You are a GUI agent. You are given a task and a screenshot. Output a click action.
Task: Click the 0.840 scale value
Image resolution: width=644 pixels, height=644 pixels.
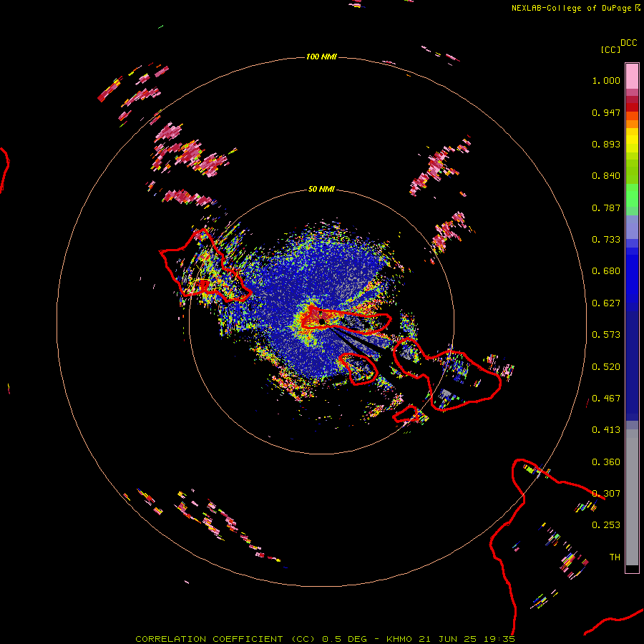tap(606, 176)
